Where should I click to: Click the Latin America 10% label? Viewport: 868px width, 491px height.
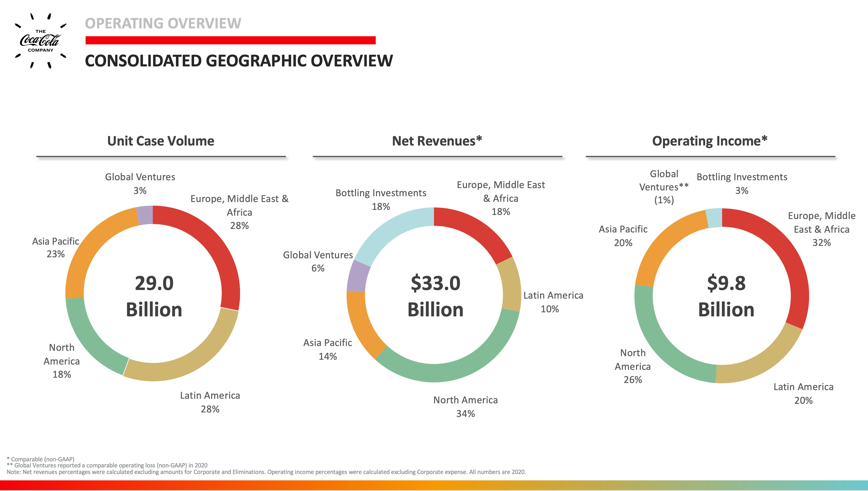click(553, 302)
